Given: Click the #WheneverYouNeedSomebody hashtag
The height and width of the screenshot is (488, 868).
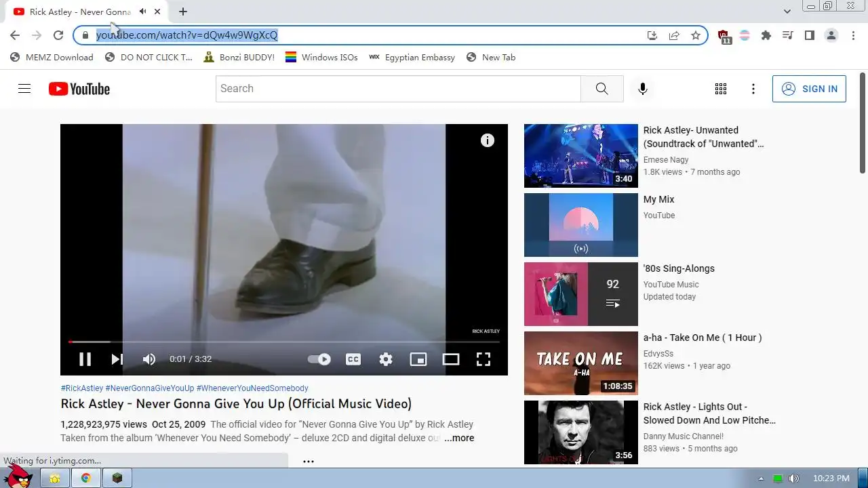Looking at the screenshot, I should pyautogui.click(x=252, y=388).
